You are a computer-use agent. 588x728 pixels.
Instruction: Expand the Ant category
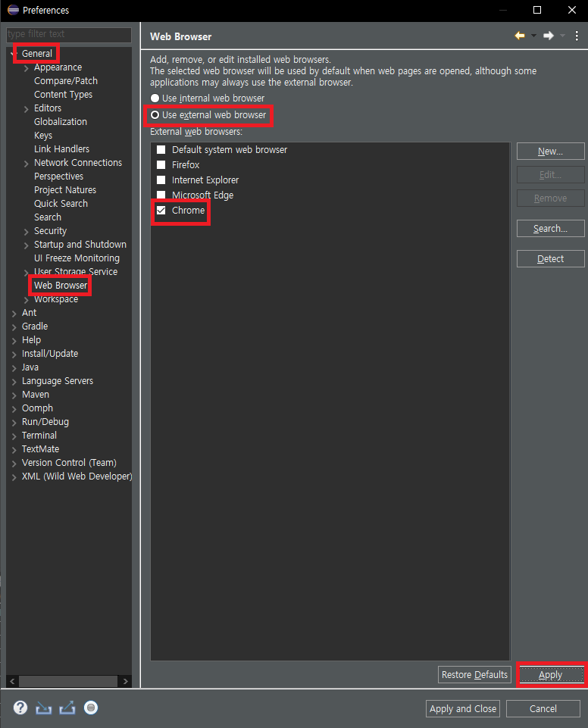coord(14,314)
